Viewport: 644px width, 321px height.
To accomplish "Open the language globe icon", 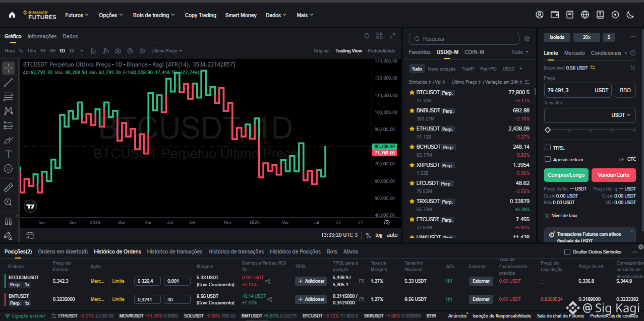I will (585, 15).
